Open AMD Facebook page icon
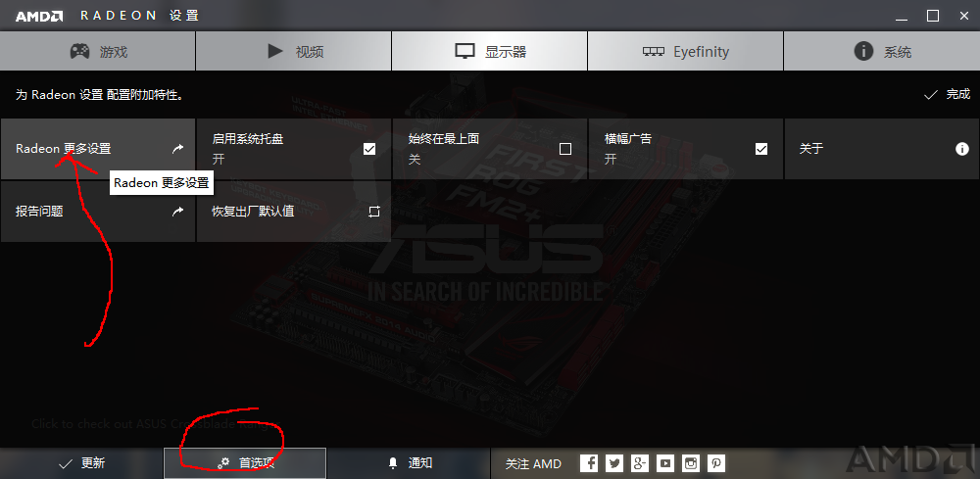 [589, 463]
